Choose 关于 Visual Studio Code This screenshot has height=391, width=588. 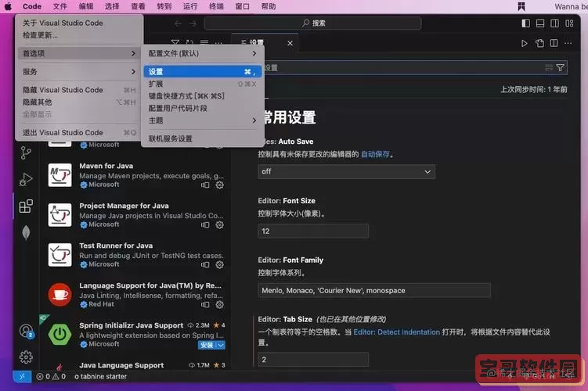79,23
